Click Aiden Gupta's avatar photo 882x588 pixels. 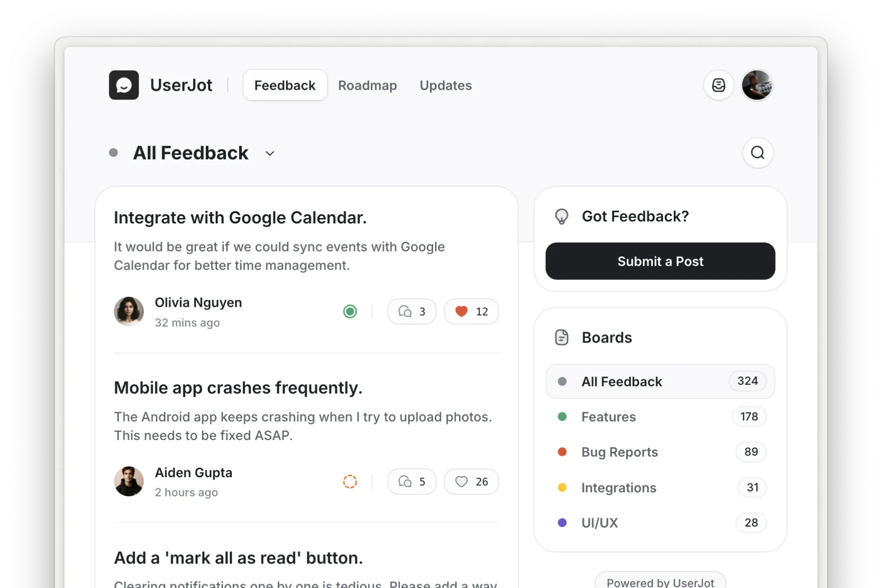129,481
